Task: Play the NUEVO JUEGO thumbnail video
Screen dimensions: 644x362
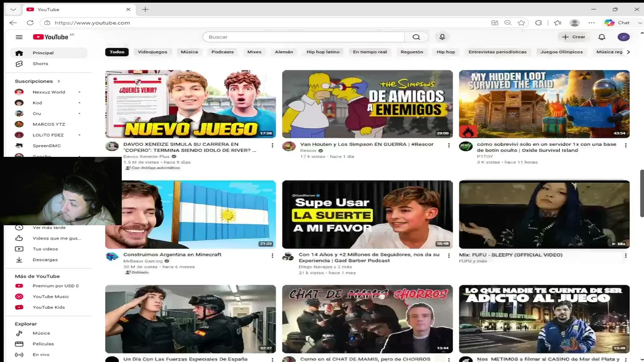Action: [190, 104]
